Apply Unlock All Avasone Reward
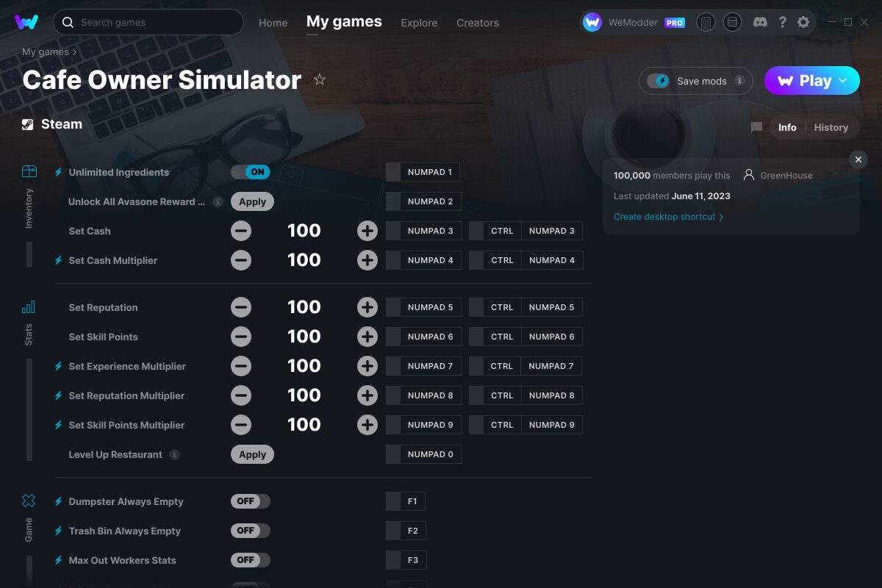The height and width of the screenshot is (588, 882). 252,201
